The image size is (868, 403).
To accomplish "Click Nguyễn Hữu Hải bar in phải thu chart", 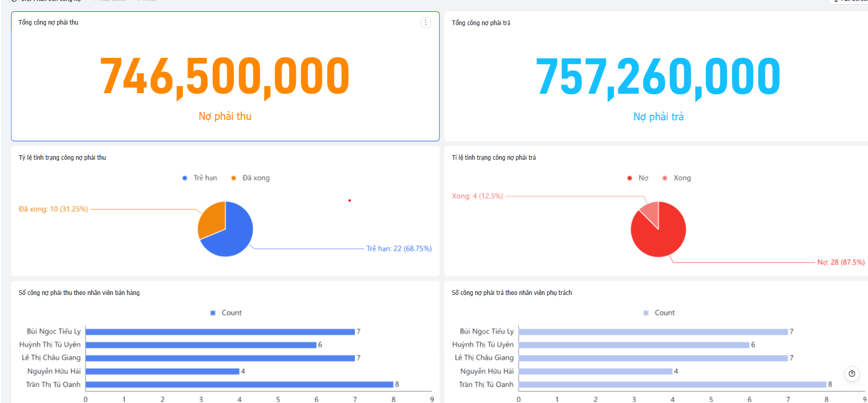I will pos(163,371).
